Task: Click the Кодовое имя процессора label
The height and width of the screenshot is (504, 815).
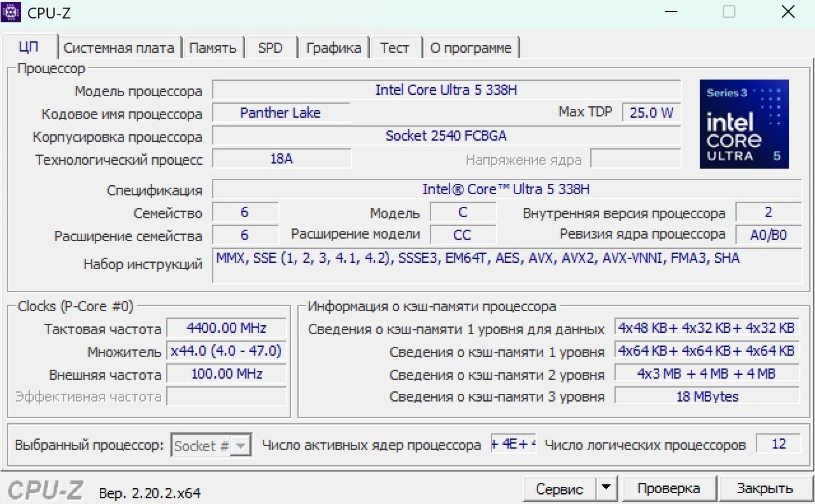Action: [x=122, y=115]
